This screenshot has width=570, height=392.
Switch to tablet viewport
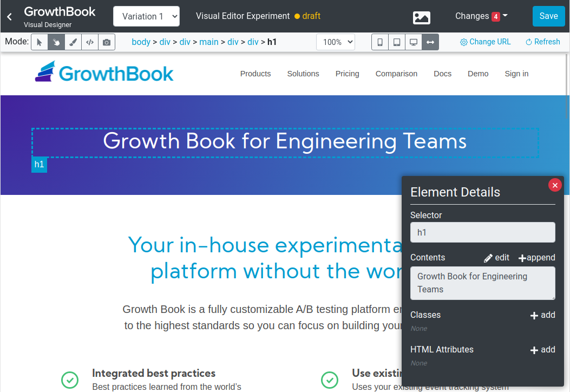[x=397, y=42]
